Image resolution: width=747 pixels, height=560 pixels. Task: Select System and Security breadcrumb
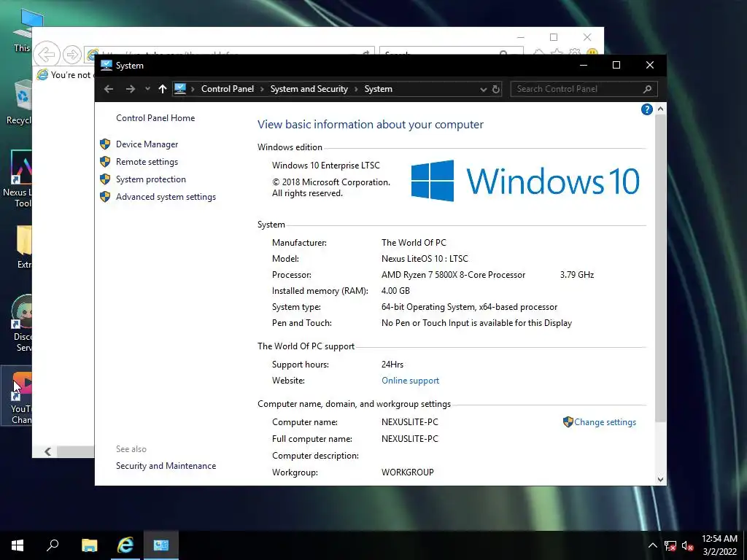[x=309, y=89]
